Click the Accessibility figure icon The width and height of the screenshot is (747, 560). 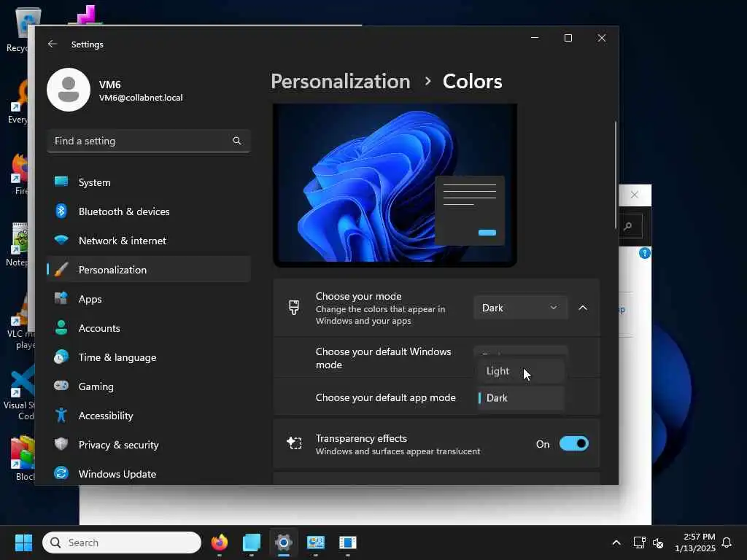61,415
